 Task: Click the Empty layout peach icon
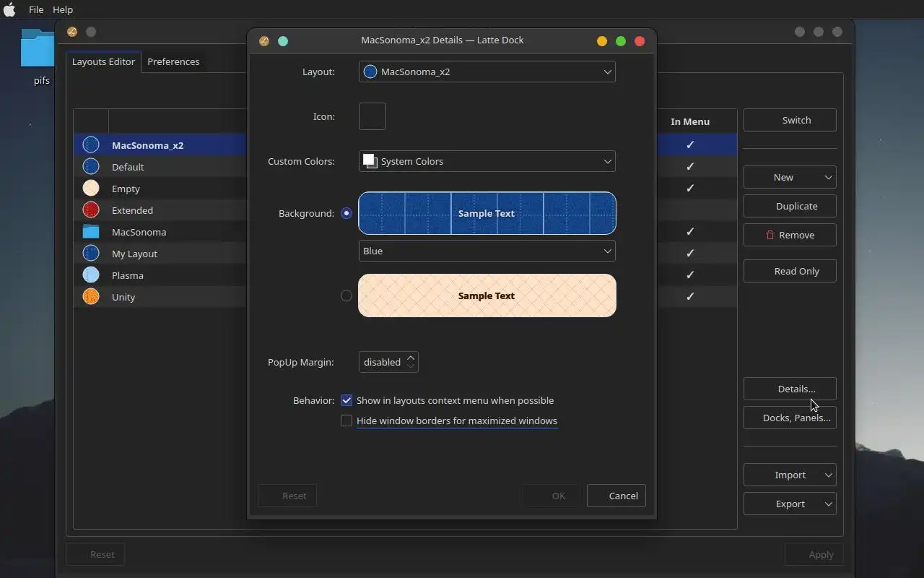tap(91, 189)
